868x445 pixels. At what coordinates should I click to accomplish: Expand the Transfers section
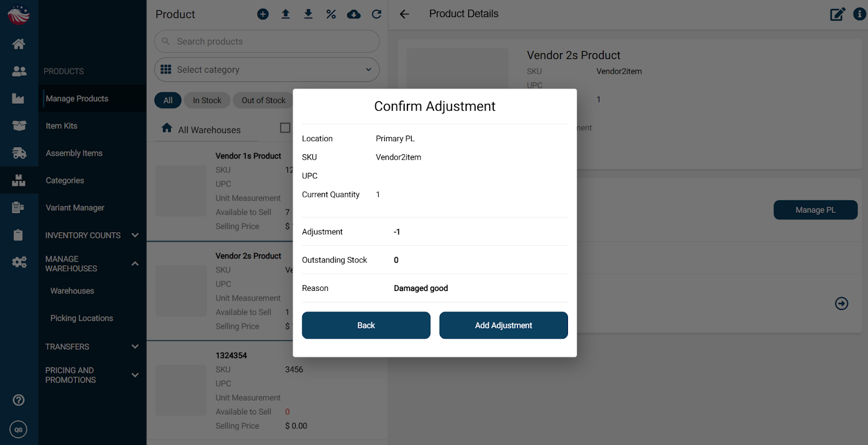135,346
